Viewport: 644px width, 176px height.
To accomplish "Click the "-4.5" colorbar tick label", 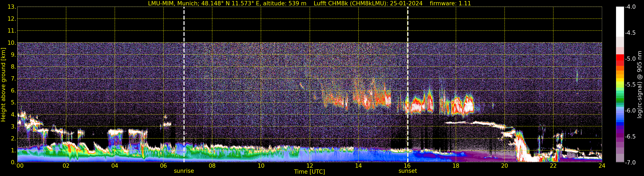I will tap(630, 33).
